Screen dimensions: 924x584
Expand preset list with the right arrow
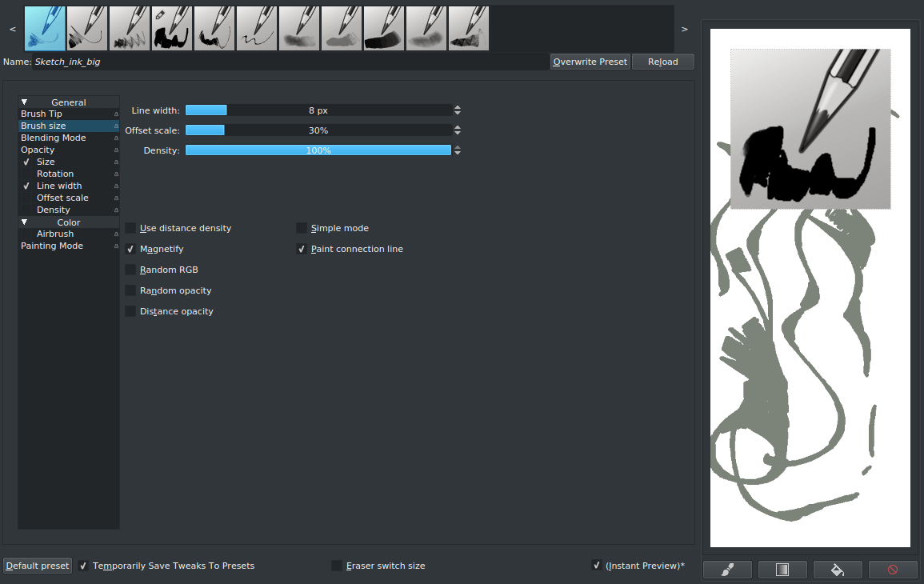point(684,28)
